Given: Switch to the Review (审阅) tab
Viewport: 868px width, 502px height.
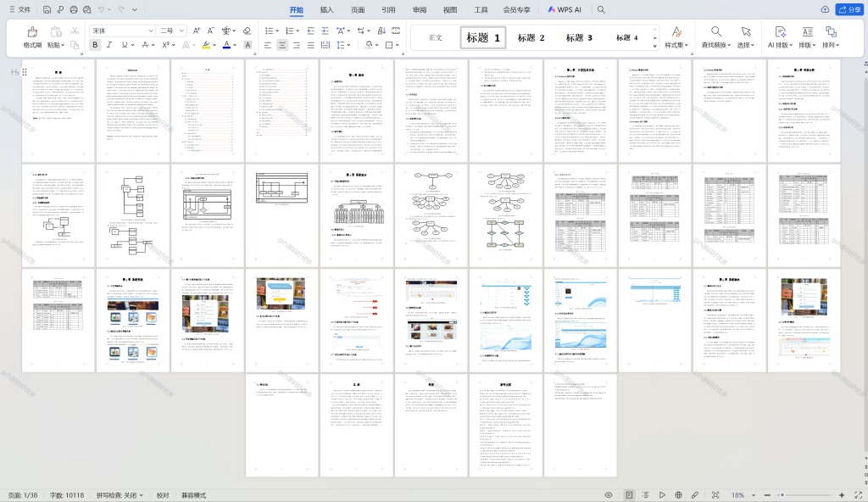Looking at the screenshot, I should (420, 9).
